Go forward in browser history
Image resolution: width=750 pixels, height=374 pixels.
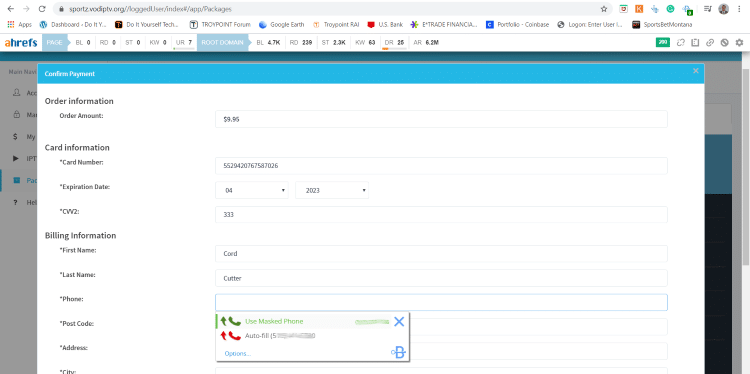pyautogui.click(x=26, y=9)
